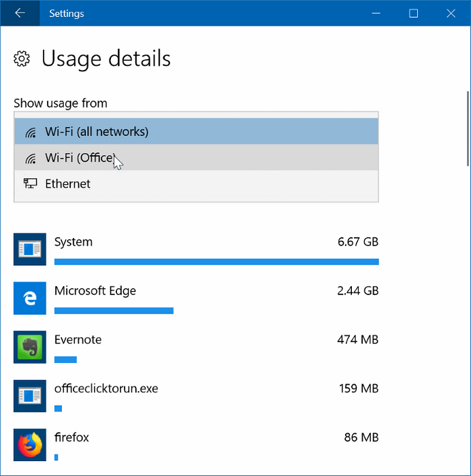The height and width of the screenshot is (476, 471).
Task: Click the back arrow in title bar
Action: 20,14
